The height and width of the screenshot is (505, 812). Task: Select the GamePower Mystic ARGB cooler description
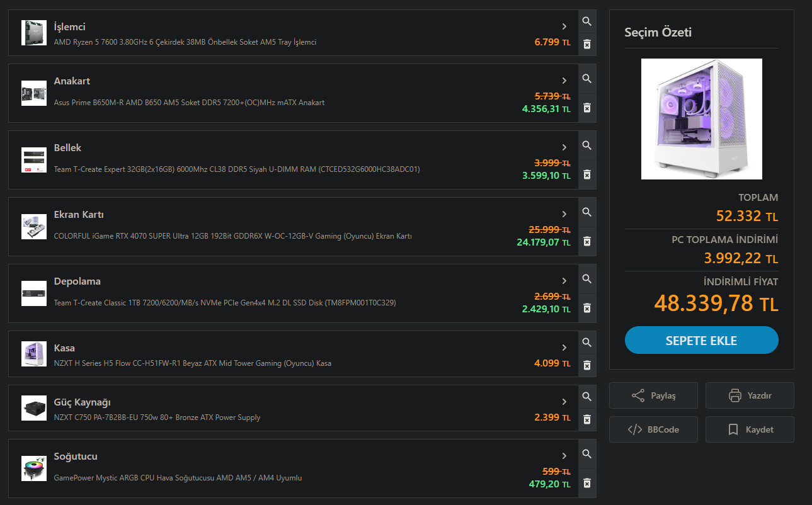point(178,478)
